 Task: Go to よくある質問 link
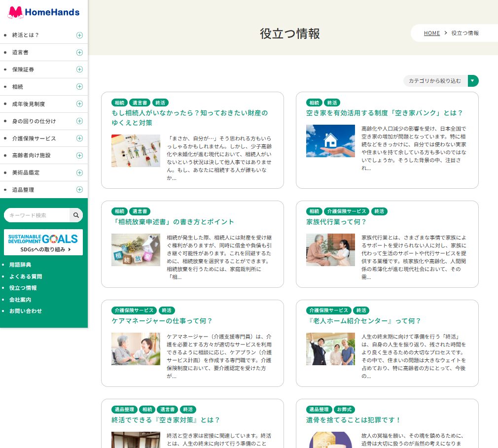click(26, 276)
